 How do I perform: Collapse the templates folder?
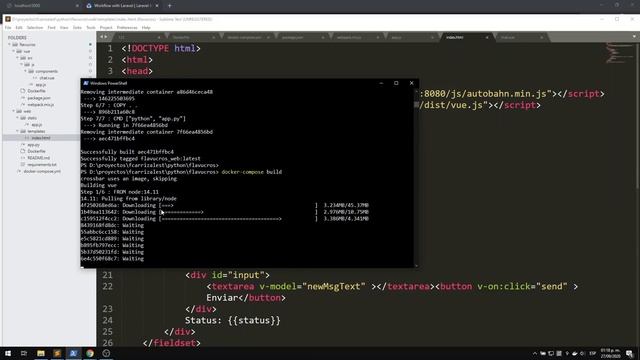click(x=18, y=131)
